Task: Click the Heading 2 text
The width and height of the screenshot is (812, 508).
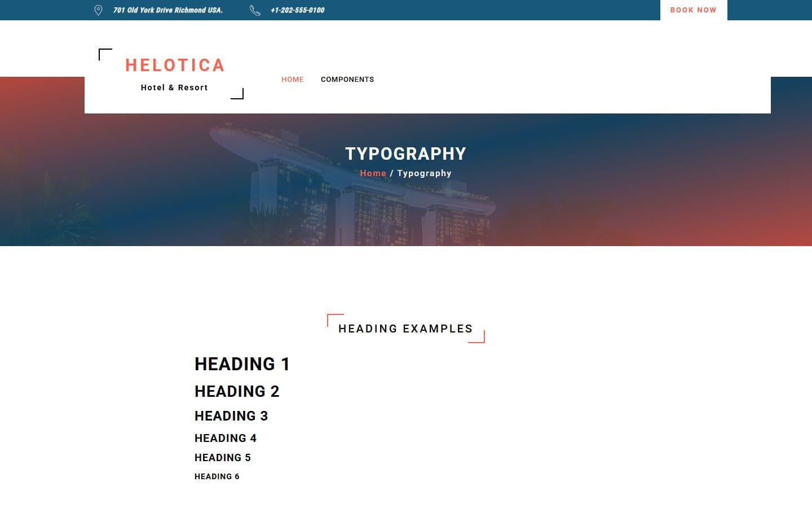Action: [x=237, y=391]
